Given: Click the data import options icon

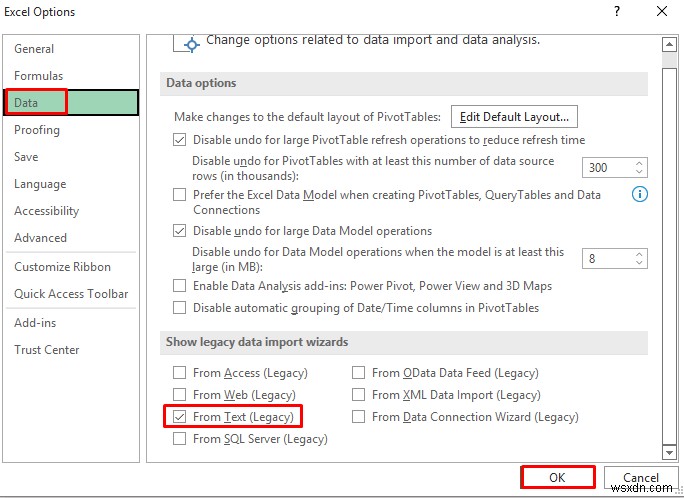Looking at the screenshot, I should click(185, 42).
